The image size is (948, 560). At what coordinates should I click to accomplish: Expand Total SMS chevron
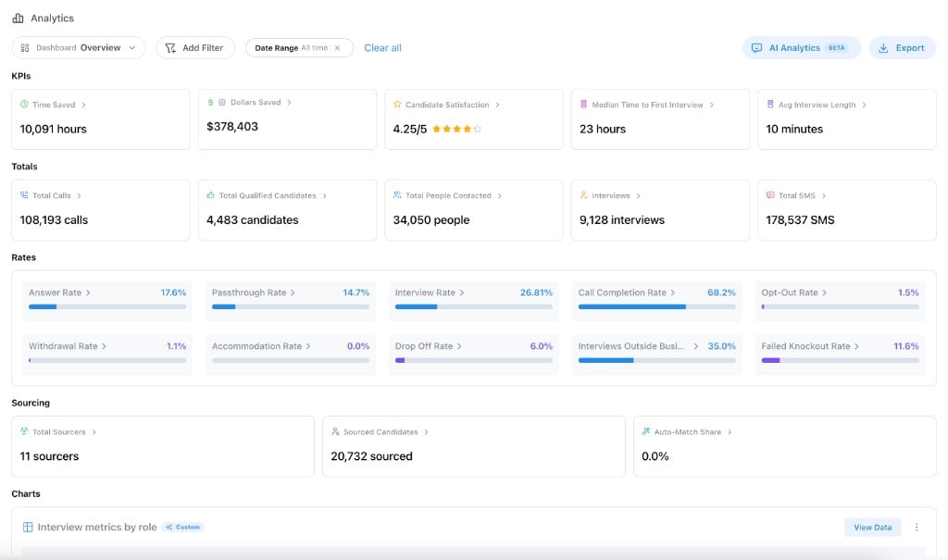pyautogui.click(x=824, y=195)
